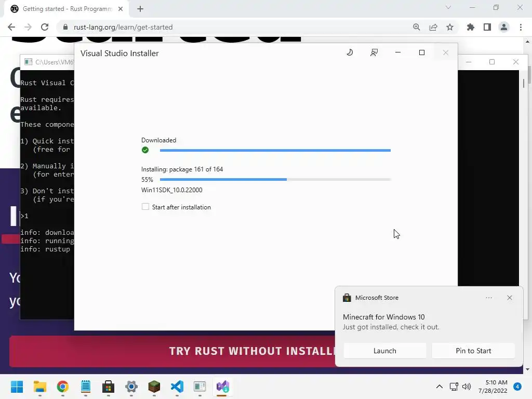Viewport: 532px width, 399px height.
Task: Maximize the Visual Studio Installer window
Action: 422,52
